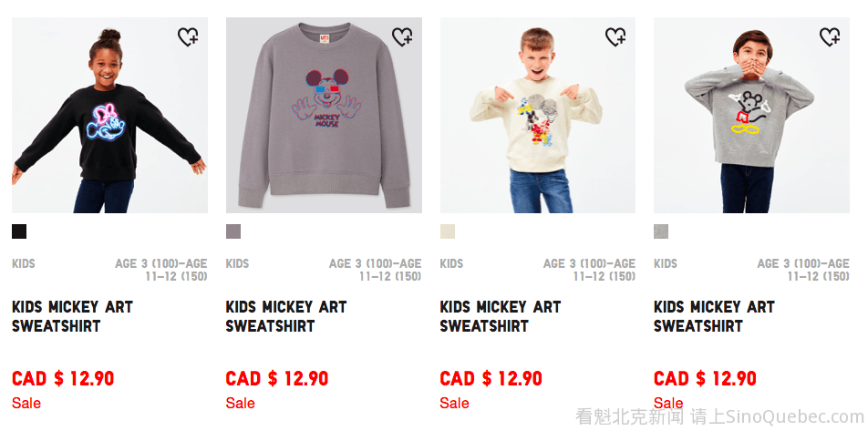Click age size range text of fourth product
Screen dimensions: 868x431
tap(803, 270)
